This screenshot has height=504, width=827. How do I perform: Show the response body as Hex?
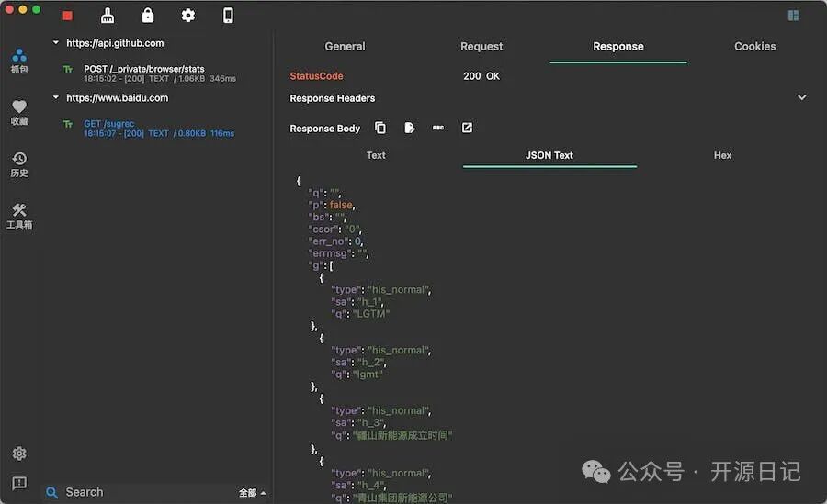click(722, 156)
